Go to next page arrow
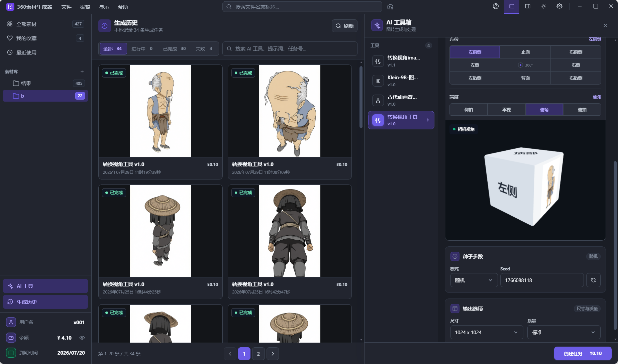The height and width of the screenshot is (364, 618). [273, 354]
